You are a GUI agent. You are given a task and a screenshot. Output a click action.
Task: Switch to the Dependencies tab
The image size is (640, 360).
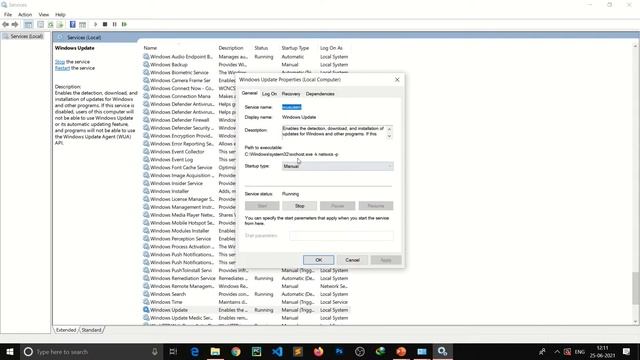tap(320, 94)
